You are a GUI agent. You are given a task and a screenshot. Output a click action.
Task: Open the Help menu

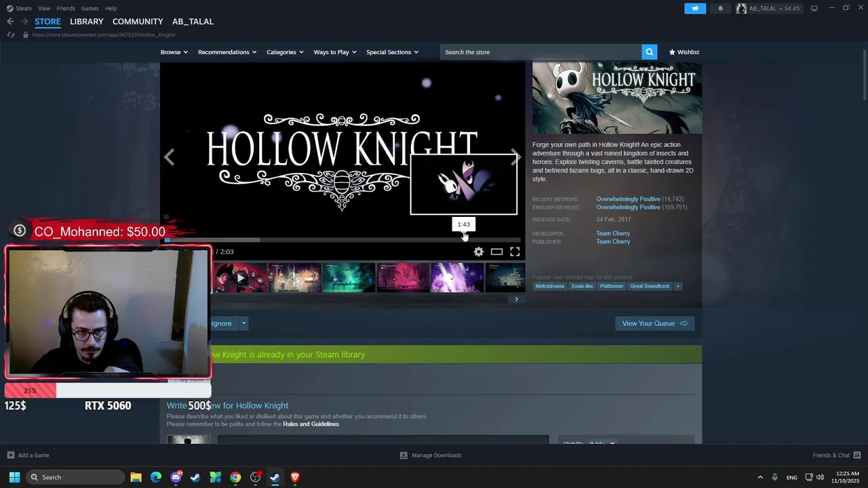(111, 8)
